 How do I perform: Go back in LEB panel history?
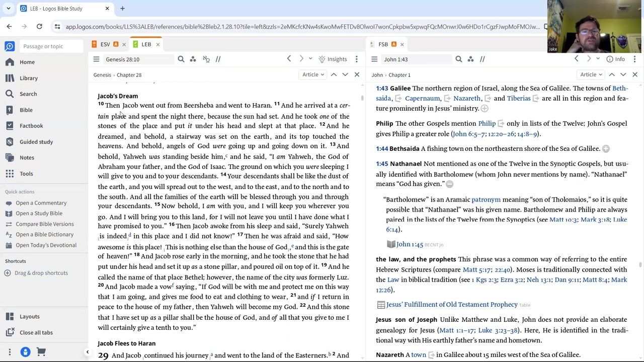[x=289, y=59]
